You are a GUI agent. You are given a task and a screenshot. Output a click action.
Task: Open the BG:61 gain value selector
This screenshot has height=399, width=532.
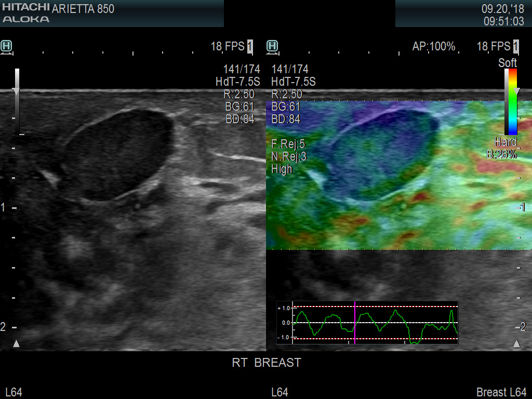[x=239, y=106]
